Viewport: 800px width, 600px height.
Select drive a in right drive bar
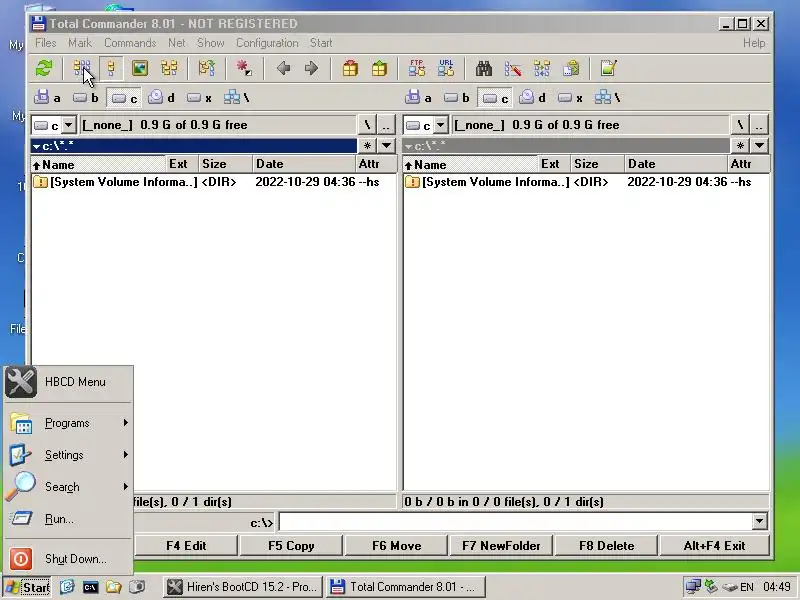pyautogui.click(x=418, y=97)
